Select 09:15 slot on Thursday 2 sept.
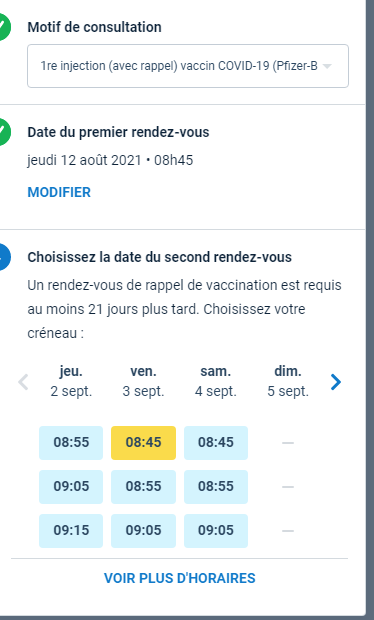The image size is (374, 620). 71,530
